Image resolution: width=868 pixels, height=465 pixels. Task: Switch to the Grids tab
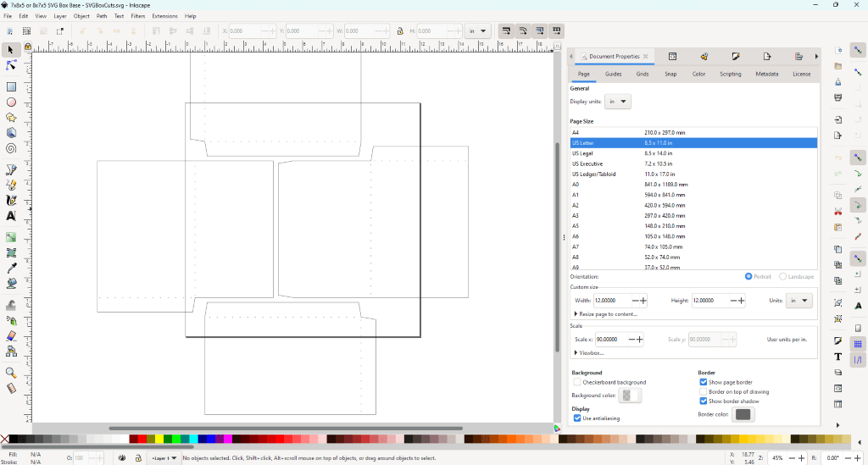click(643, 75)
